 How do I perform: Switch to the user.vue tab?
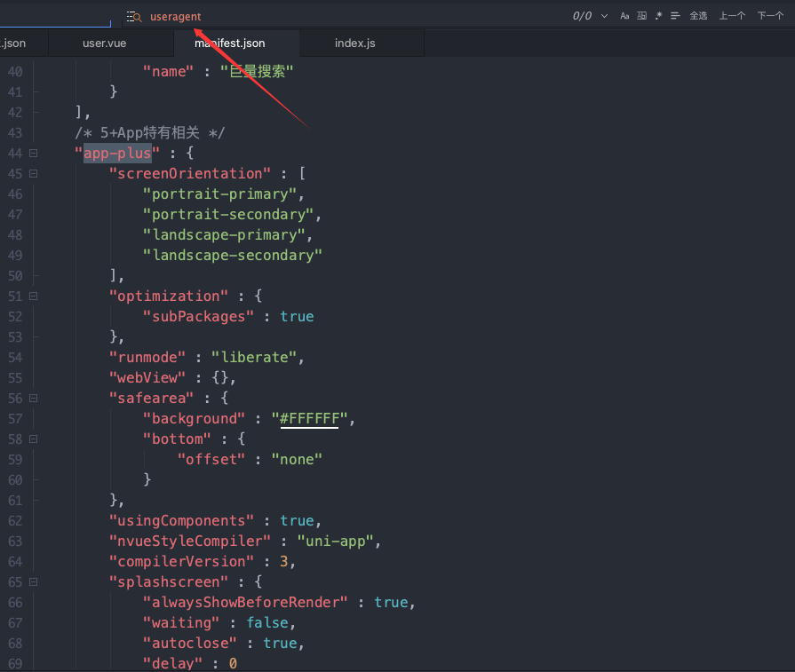click(104, 43)
